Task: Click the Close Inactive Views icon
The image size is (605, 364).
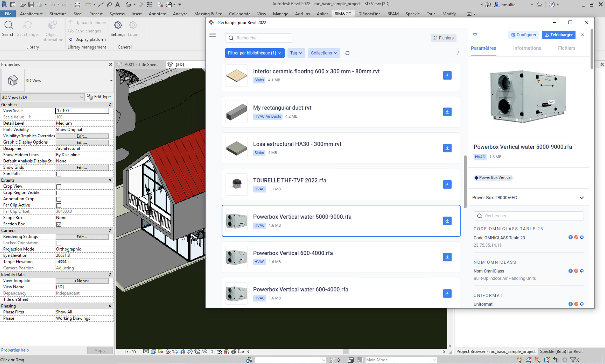Action: [x=160, y=4]
